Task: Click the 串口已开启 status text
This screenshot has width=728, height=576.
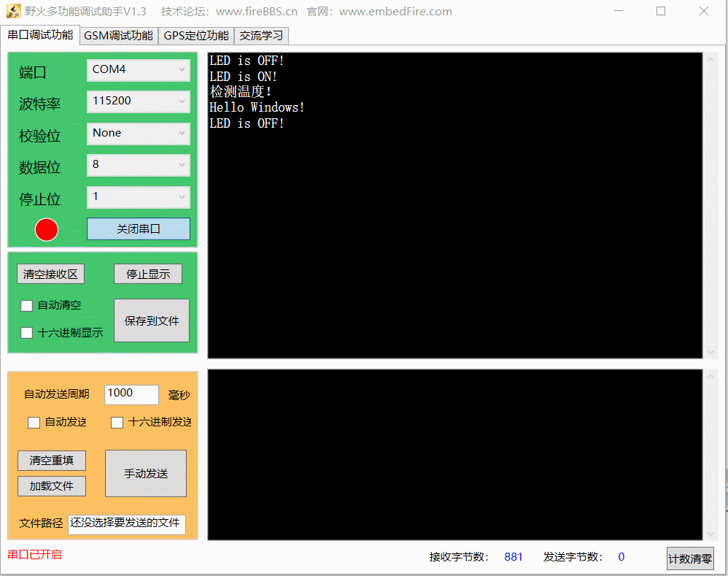Action: [x=35, y=555]
